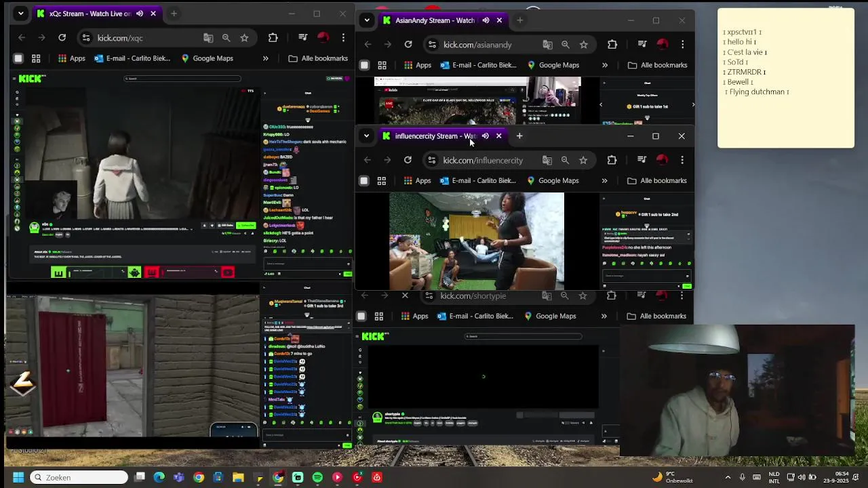Expand hidden bookmarks chevron in xQc window

(x=266, y=58)
